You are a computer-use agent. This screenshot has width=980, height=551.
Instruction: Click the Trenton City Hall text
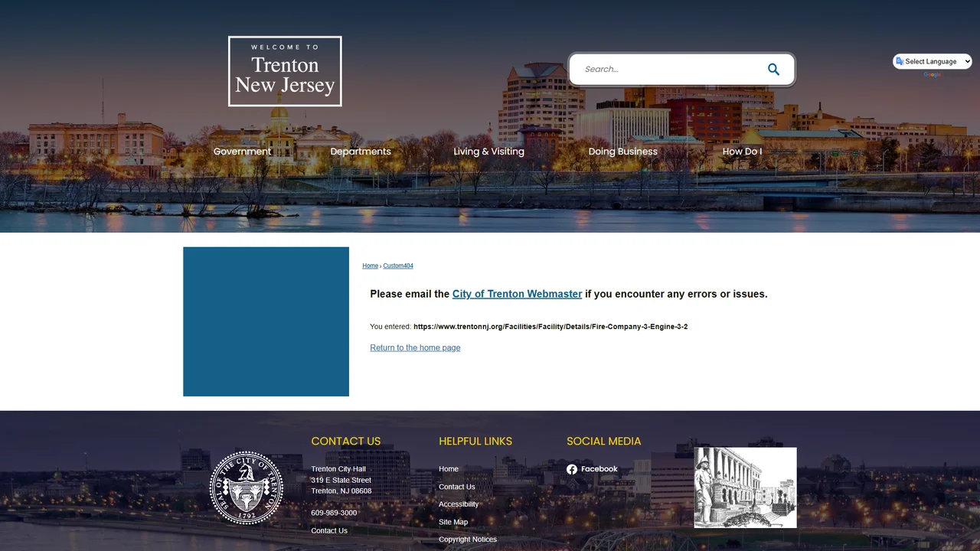tap(338, 469)
